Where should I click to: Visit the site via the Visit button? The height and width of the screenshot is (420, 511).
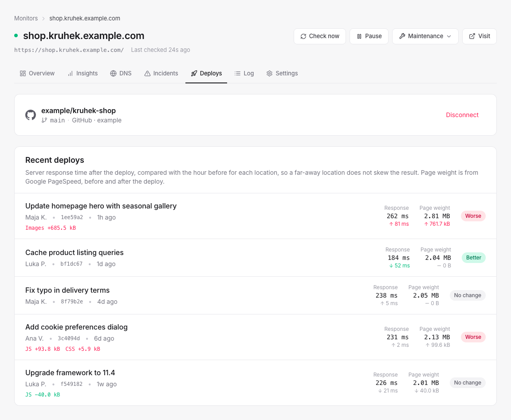click(x=480, y=36)
